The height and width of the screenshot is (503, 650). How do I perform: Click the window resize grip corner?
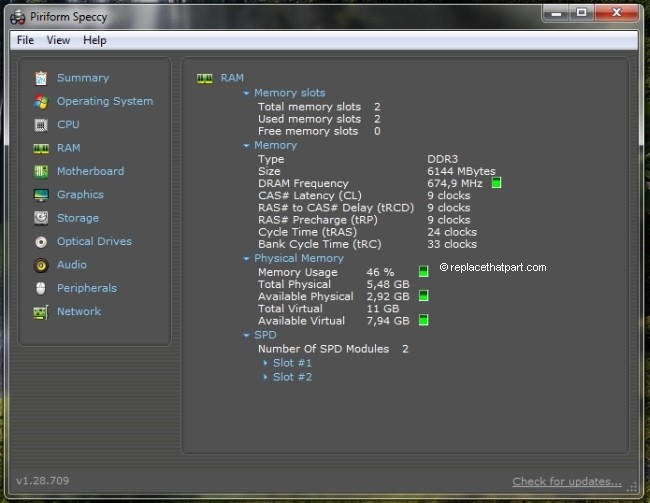(x=632, y=487)
